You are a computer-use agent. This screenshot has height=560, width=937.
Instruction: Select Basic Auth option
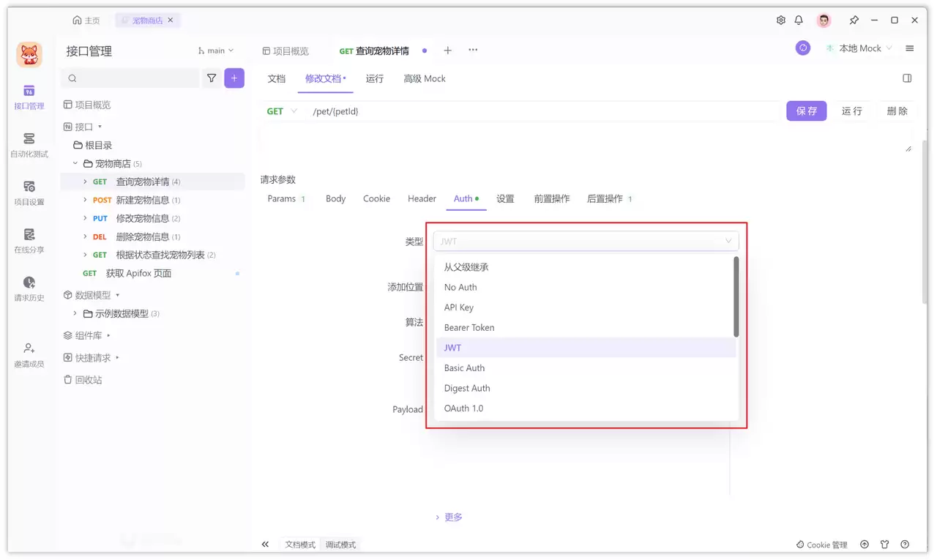click(x=586, y=368)
